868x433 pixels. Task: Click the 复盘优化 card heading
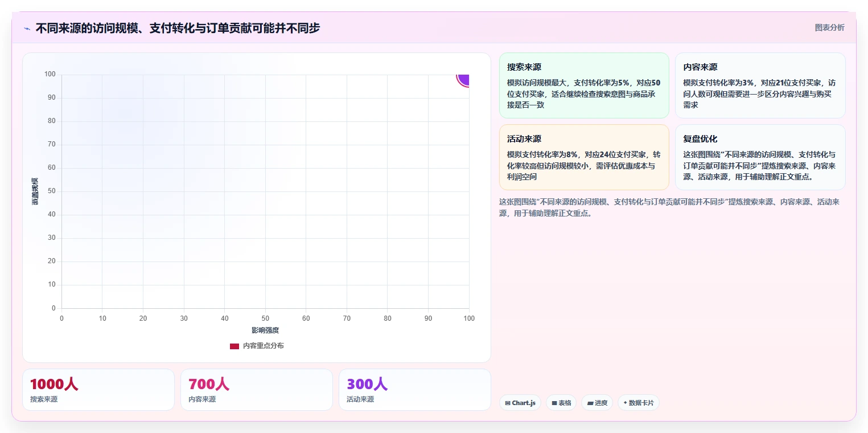coord(700,139)
